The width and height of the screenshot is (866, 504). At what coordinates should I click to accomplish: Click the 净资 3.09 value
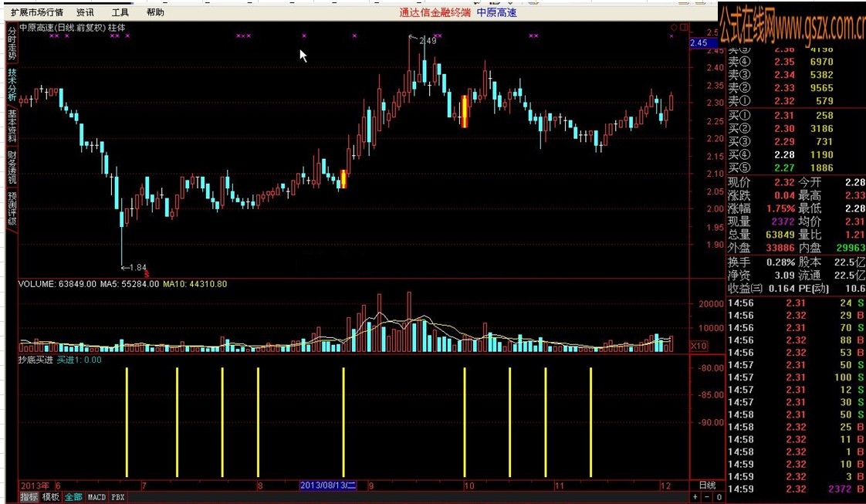point(784,276)
